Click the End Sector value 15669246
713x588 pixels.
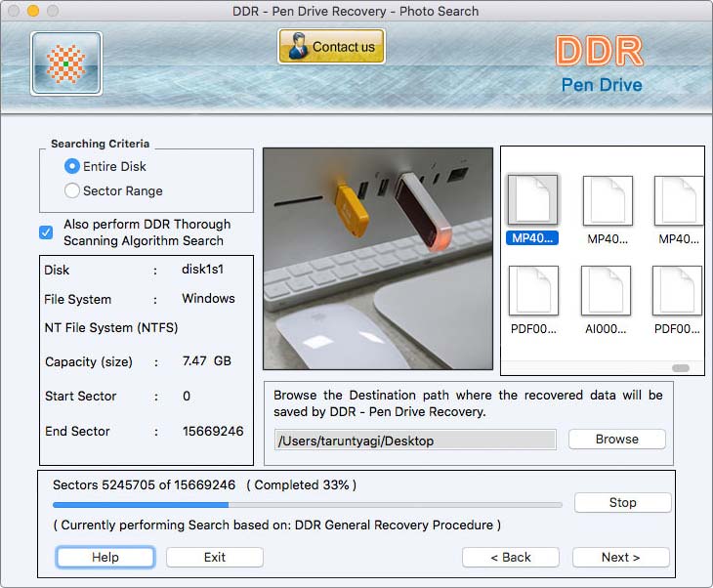tap(213, 431)
